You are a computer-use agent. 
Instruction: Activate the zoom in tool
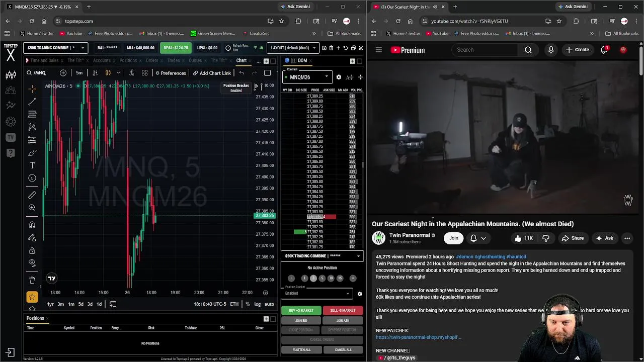coord(32,208)
